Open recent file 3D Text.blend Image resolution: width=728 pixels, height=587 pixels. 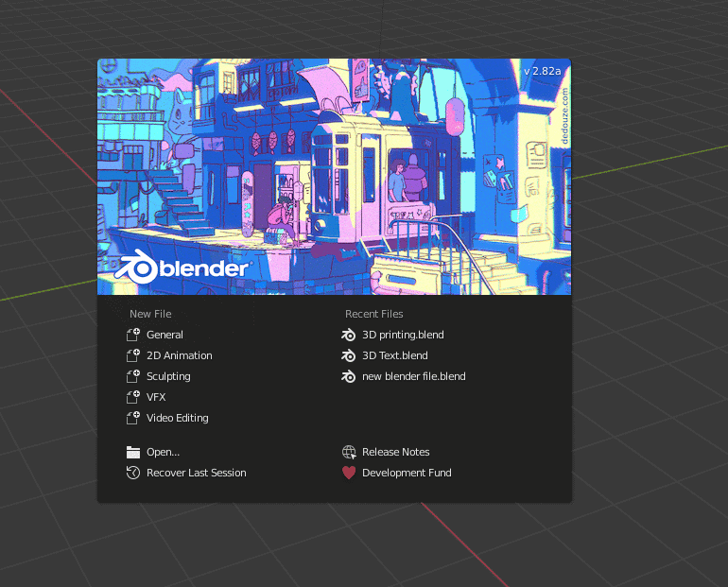(395, 355)
